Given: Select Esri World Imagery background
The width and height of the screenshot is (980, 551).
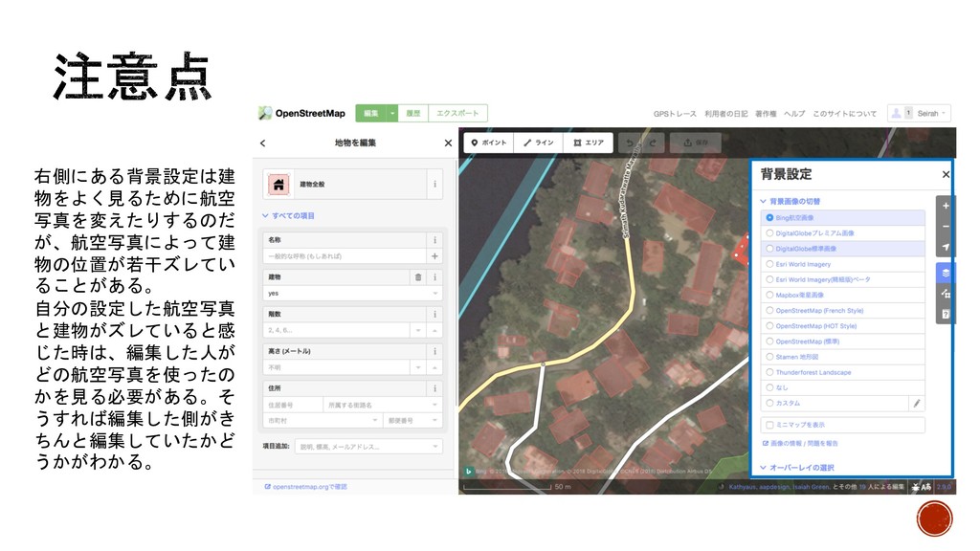Looking at the screenshot, I should (x=843, y=264).
